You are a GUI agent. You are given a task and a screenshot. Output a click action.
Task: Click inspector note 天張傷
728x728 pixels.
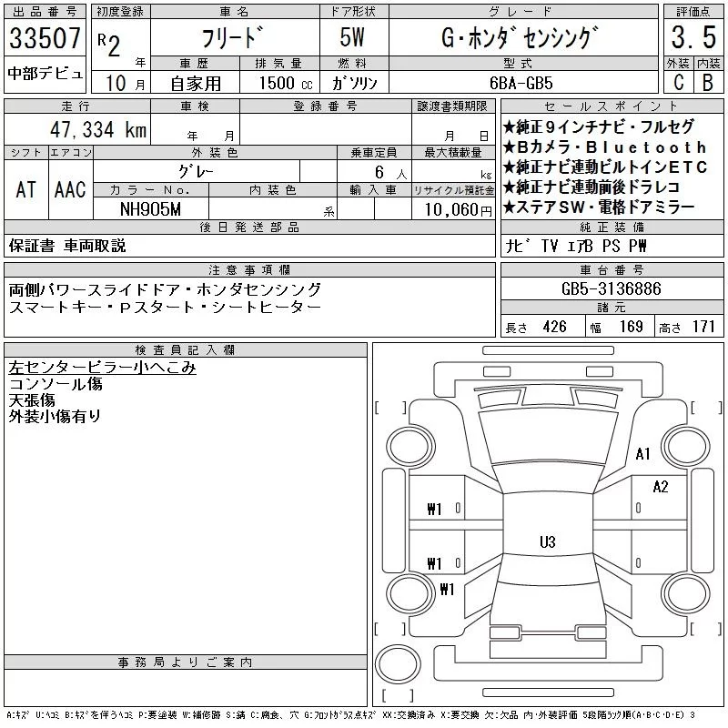[32, 400]
